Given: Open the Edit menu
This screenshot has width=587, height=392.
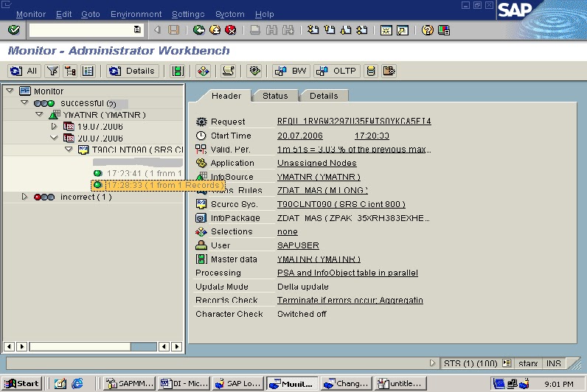Looking at the screenshot, I should point(63,14).
